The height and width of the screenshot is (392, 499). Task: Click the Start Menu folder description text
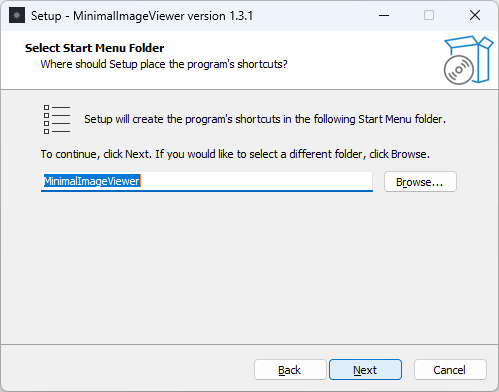pyautogui.click(x=265, y=119)
